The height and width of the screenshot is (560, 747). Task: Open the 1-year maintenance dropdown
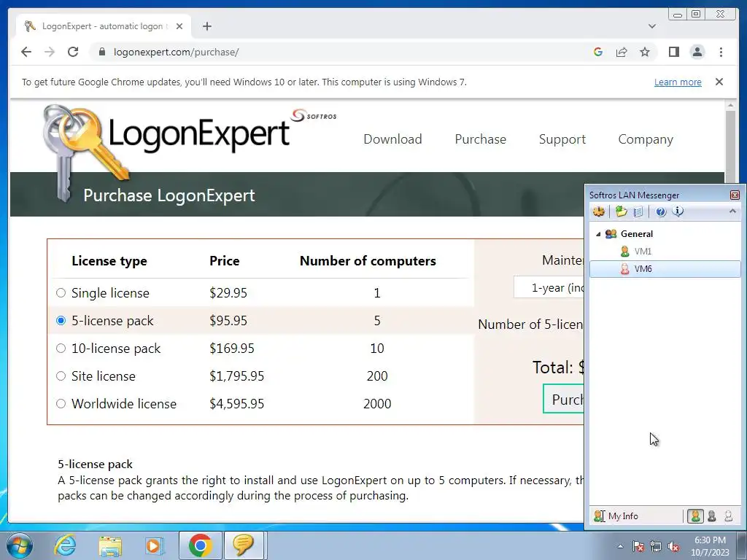pyautogui.click(x=549, y=287)
